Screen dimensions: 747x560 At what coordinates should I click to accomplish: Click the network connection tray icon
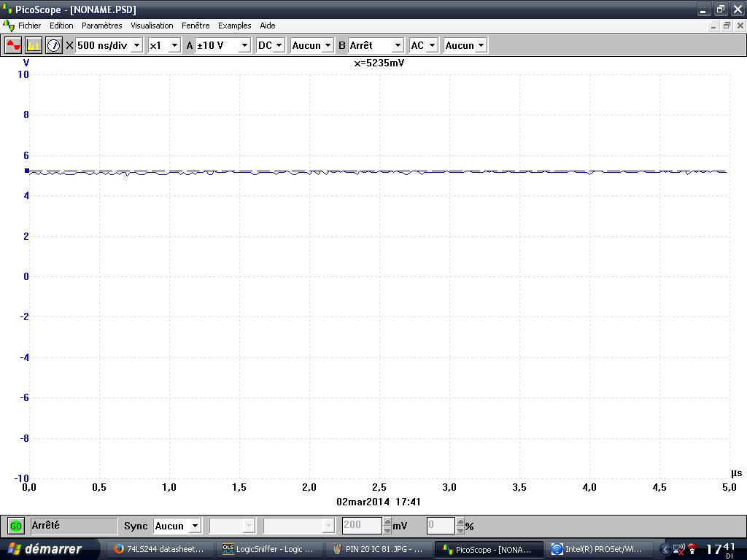click(x=678, y=550)
